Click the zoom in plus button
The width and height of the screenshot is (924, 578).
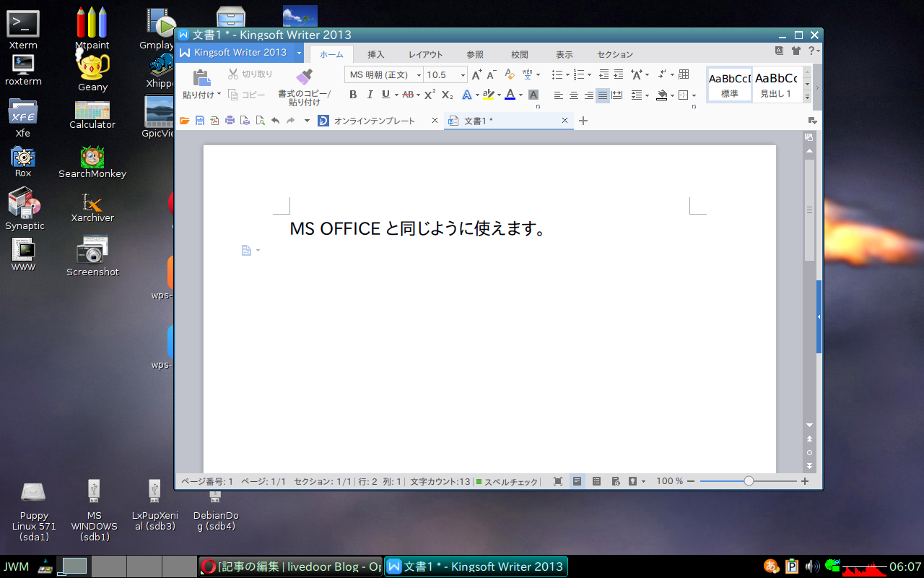coord(805,481)
